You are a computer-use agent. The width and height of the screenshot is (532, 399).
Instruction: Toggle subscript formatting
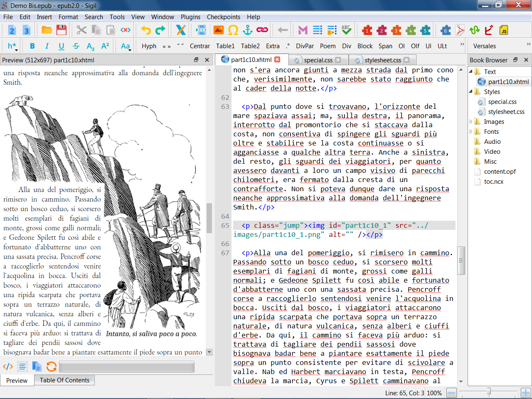[91, 46]
